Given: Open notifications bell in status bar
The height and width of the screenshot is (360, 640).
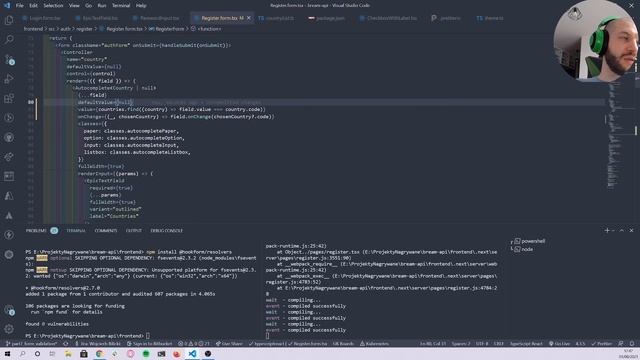Looking at the screenshot, I should tap(632, 344).
